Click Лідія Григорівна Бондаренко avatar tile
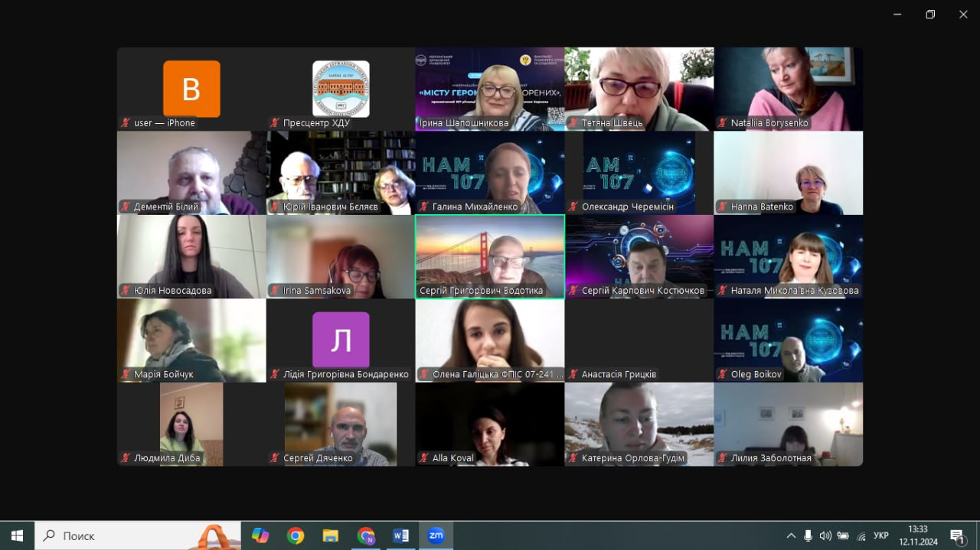 tap(341, 340)
